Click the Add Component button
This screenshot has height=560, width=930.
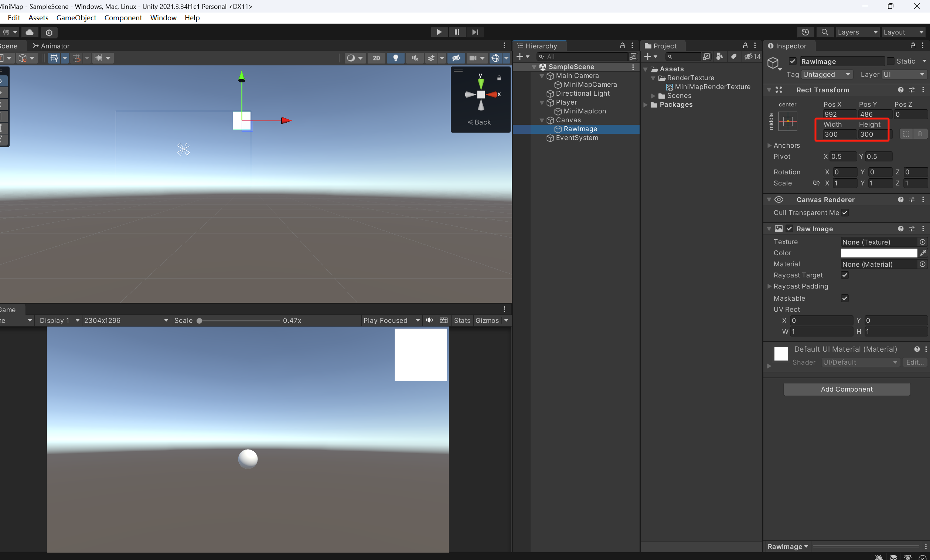coord(846,389)
